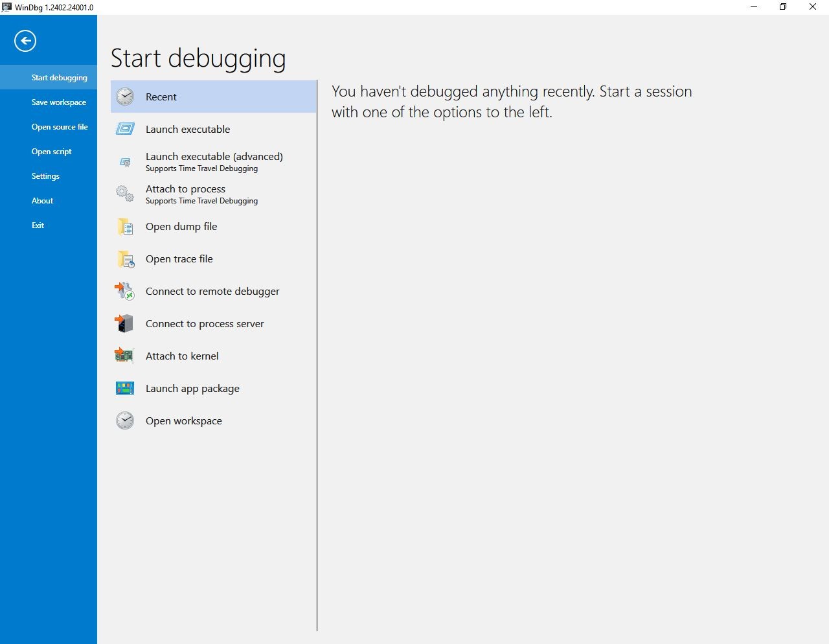829x644 pixels.
Task: Pick Launch executable (advanced) text label
Action: pyautogui.click(x=214, y=156)
